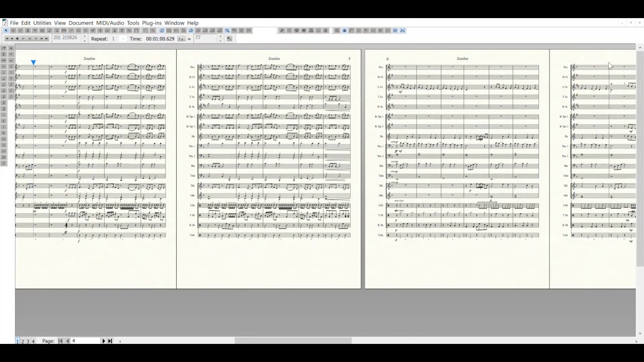Increase the measure counter with up arrow
644x362 pixels.
pyautogui.click(x=85, y=36)
